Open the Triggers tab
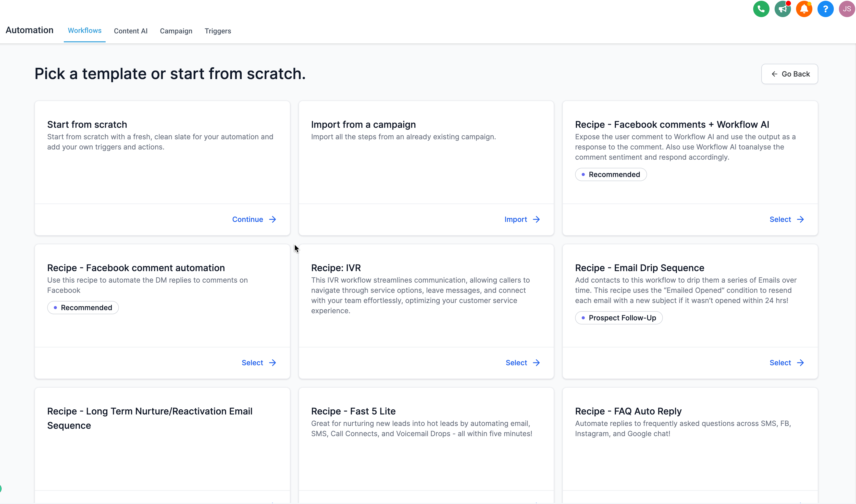The image size is (856, 504). 218,31
